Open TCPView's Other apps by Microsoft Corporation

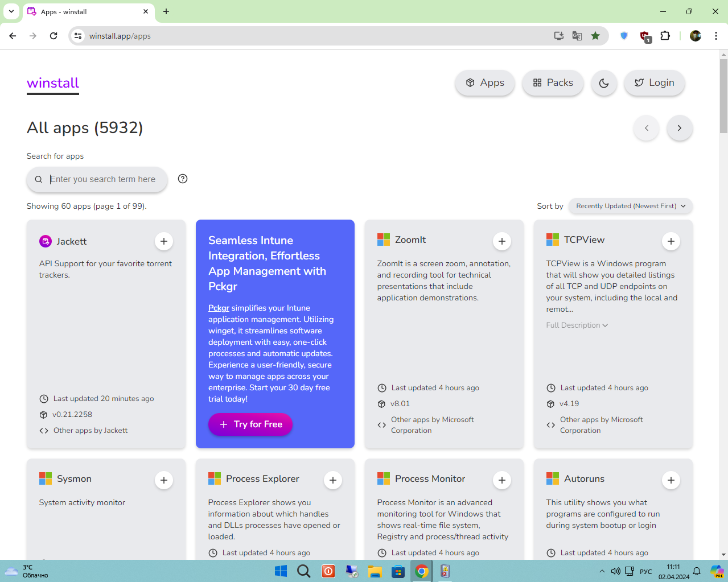click(601, 425)
